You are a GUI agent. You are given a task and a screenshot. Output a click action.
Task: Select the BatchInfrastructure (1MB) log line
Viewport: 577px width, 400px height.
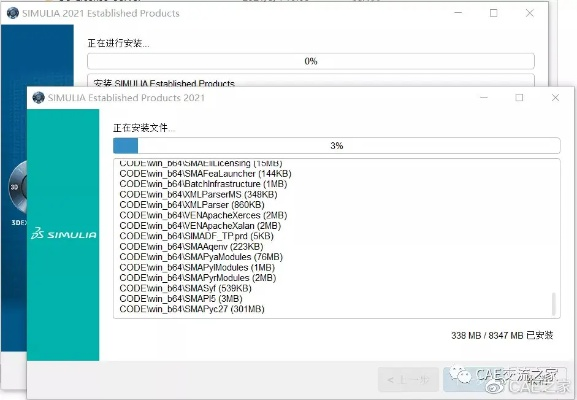(x=203, y=184)
